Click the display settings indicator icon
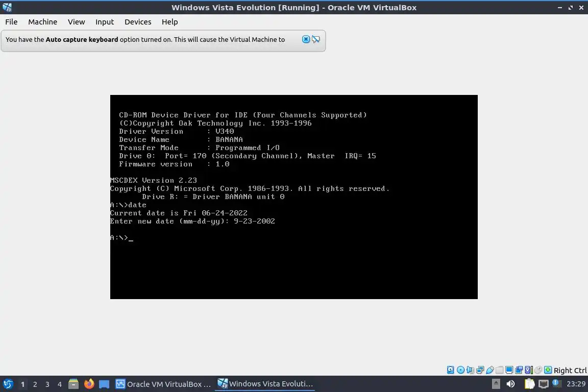The height and width of the screenshot is (392, 588). coord(509,370)
